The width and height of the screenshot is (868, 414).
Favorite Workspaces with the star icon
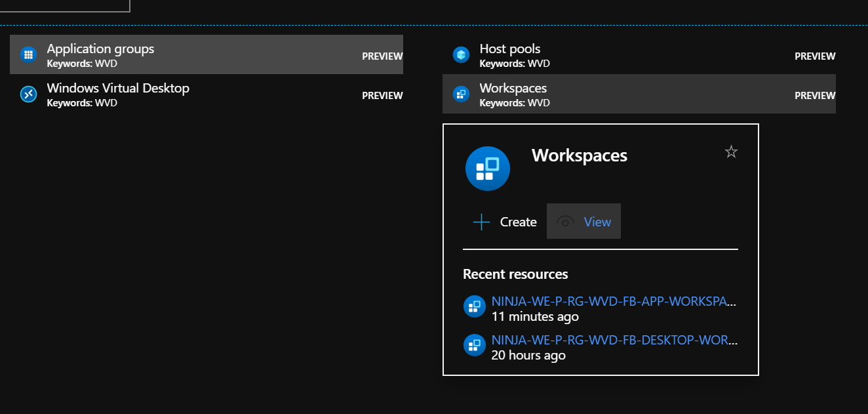tap(731, 152)
